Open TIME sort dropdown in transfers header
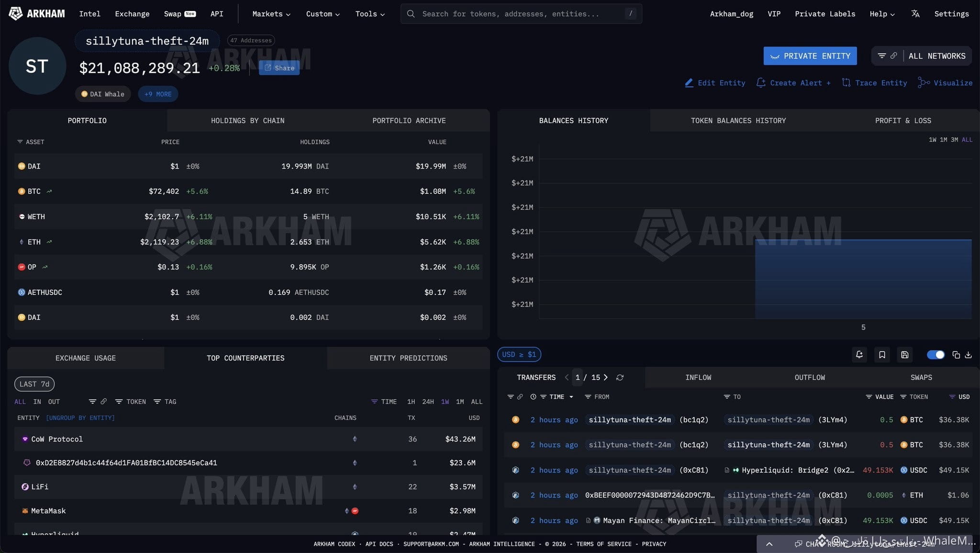Screen dimensions: 980x553 tap(557, 397)
